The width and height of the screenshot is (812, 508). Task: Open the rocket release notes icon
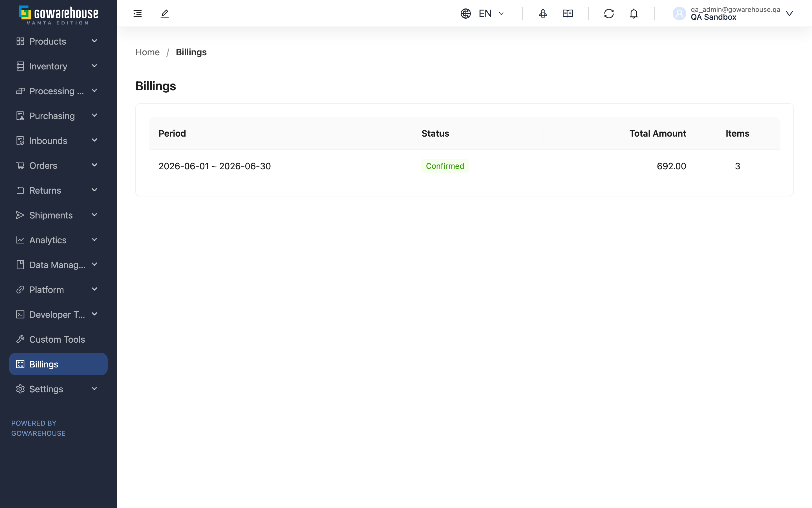(x=542, y=14)
